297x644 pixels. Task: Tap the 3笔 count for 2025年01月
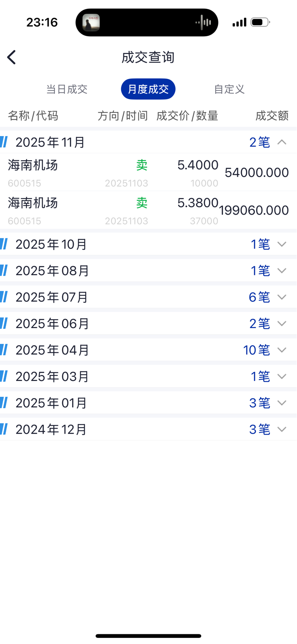260,403
